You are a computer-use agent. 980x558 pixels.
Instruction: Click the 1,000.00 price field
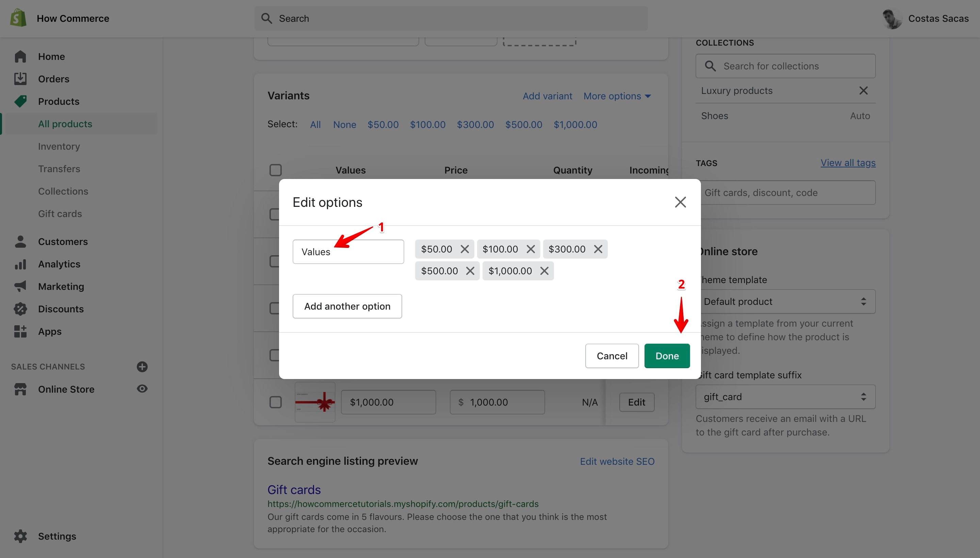pos(497,403)
